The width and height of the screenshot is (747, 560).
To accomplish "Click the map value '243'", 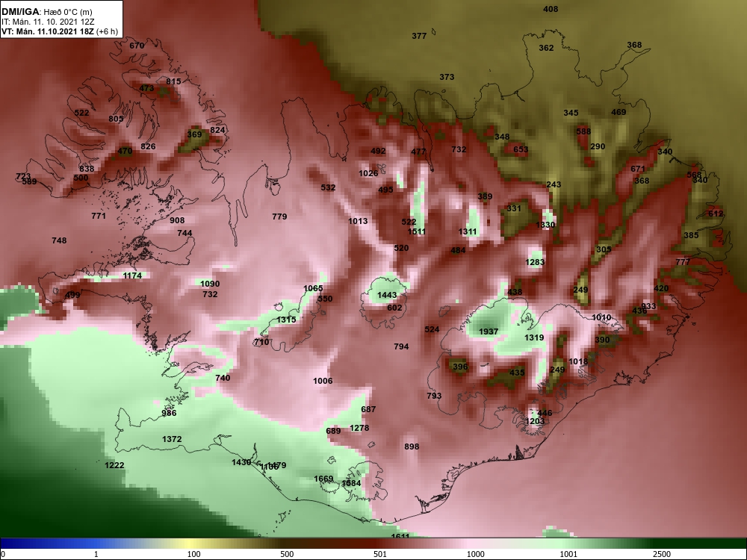I will [554, 184].
